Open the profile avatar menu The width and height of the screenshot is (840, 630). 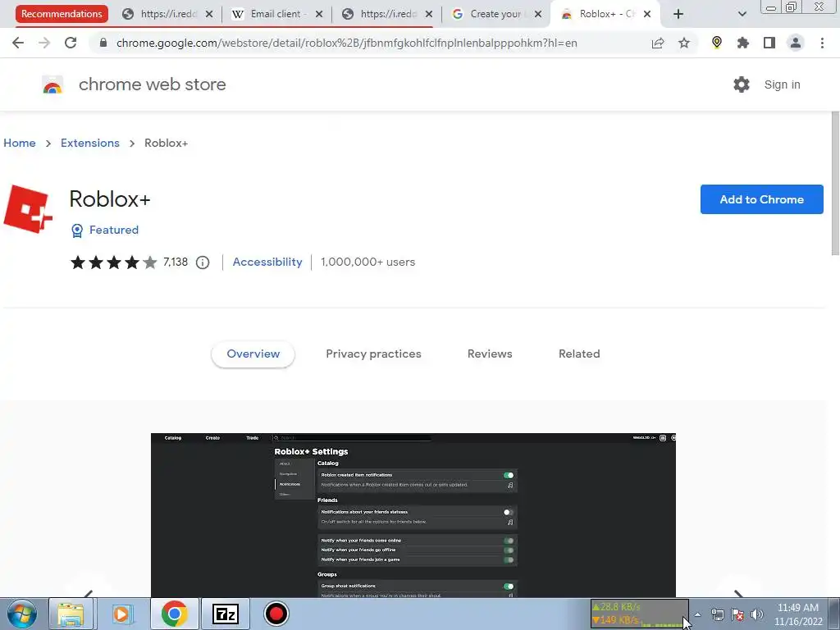(796, 43)
